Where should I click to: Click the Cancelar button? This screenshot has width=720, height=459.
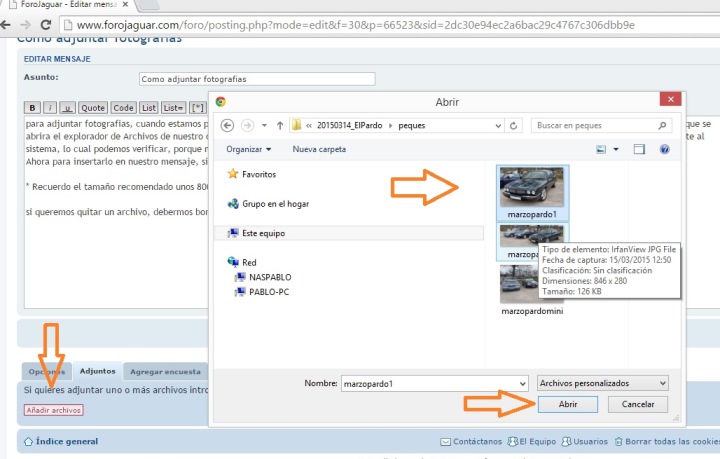638,404
